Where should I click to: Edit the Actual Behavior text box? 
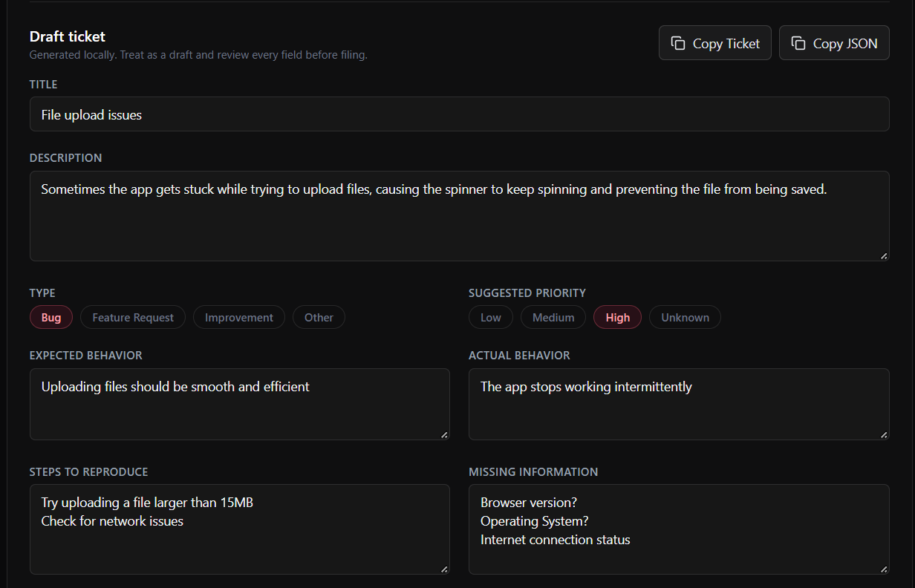click(679, 404)
